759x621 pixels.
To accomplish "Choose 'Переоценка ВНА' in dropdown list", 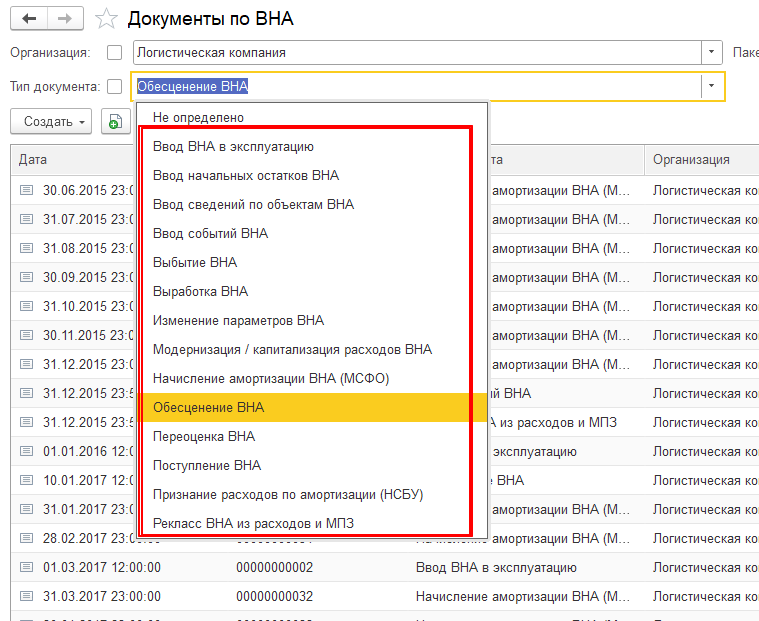I will pos(204,436).
